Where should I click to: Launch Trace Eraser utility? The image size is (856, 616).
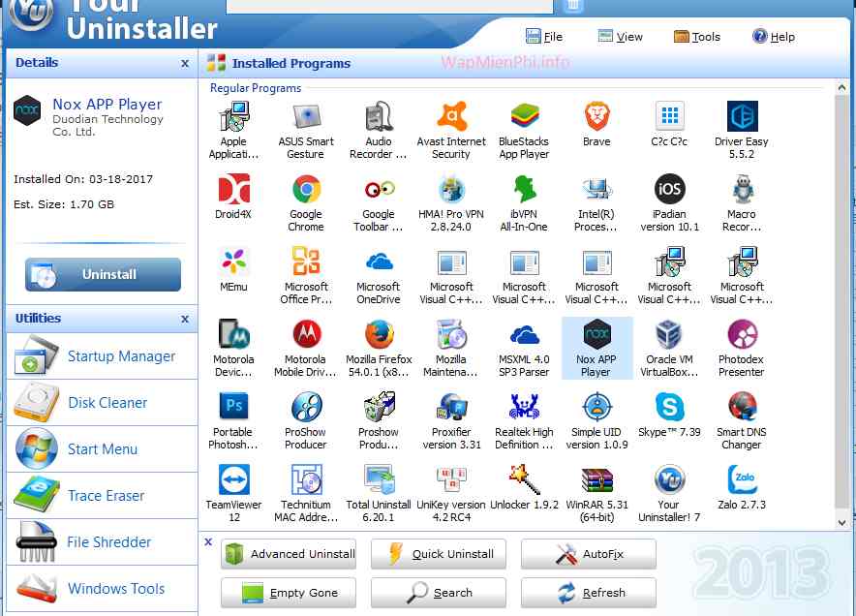[x=102, y=495]
